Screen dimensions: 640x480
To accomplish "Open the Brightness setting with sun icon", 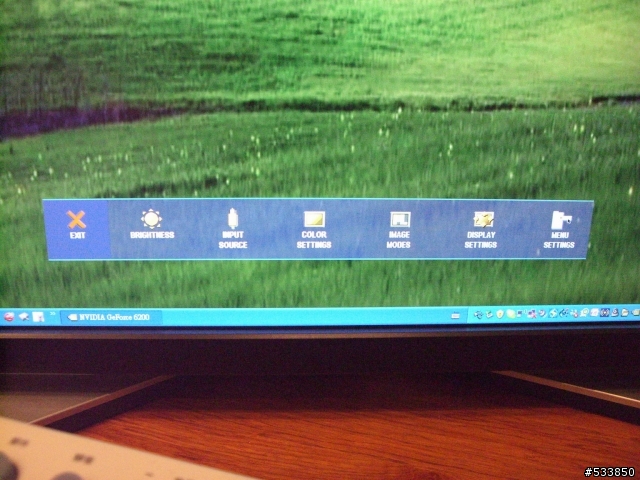I will pos(152,224).
